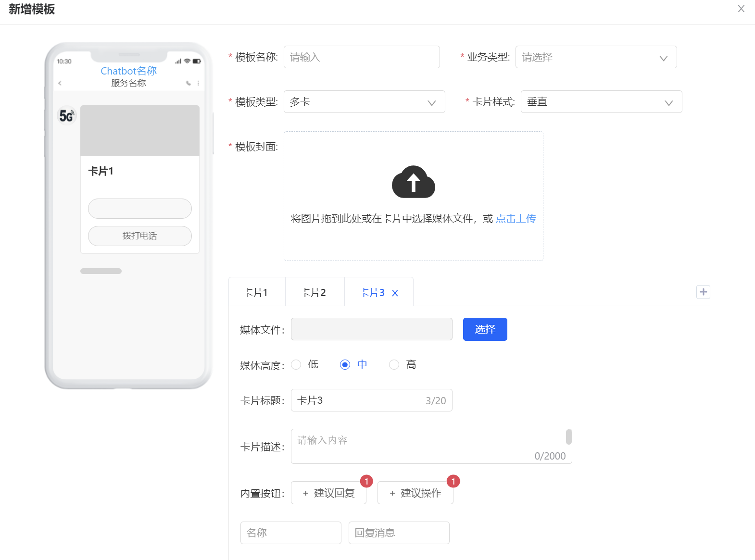This screenshot has width=755, height=560.
Task: Open the 业务类型 dropdown
Action: tap(596, 57)
